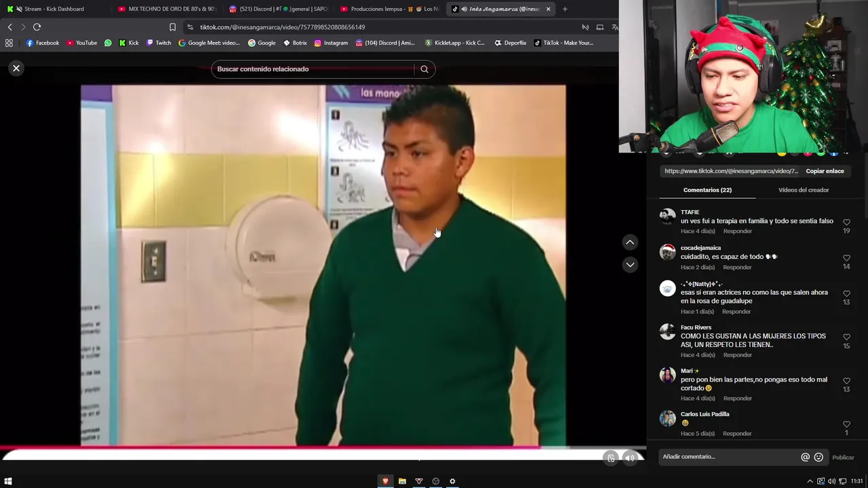868x488 pixels.
Task: Open Deporflix bookmark
Action: coord(511,43)
